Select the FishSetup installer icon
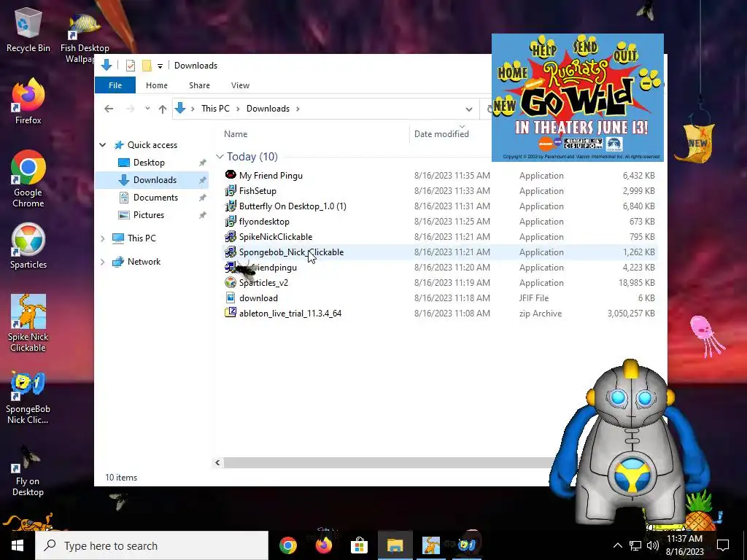 pyautogui.click(x=231, y=190)
